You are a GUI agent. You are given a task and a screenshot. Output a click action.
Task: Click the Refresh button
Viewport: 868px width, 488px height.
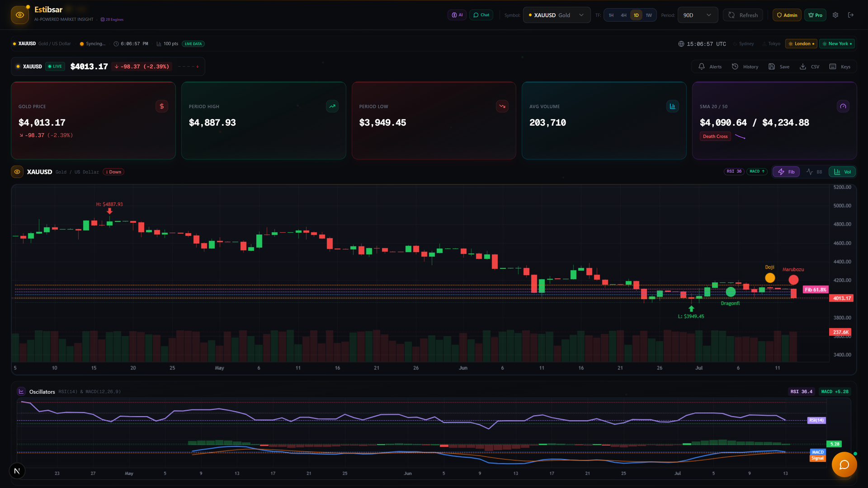pyautogui.click(x=743, y=15)
